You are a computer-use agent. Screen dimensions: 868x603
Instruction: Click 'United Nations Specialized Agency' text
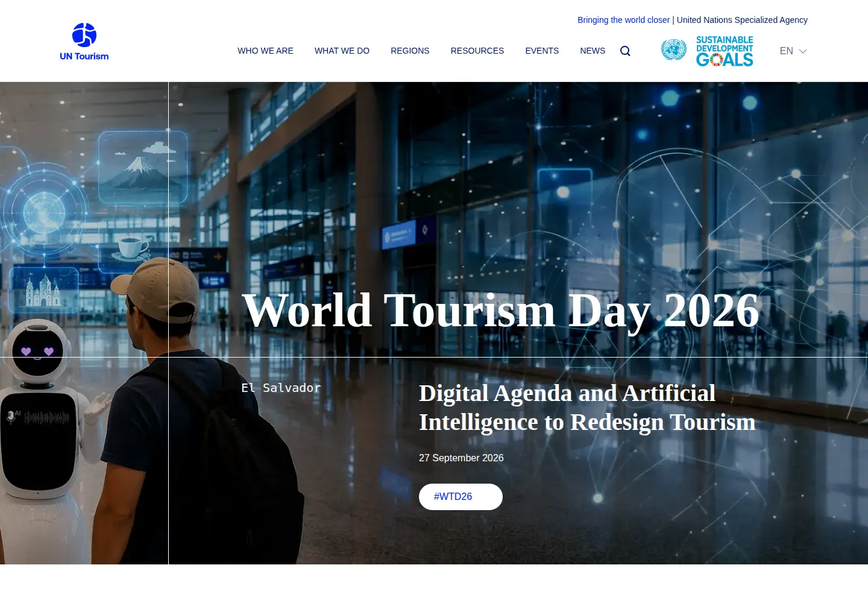[x=742, y=20]
